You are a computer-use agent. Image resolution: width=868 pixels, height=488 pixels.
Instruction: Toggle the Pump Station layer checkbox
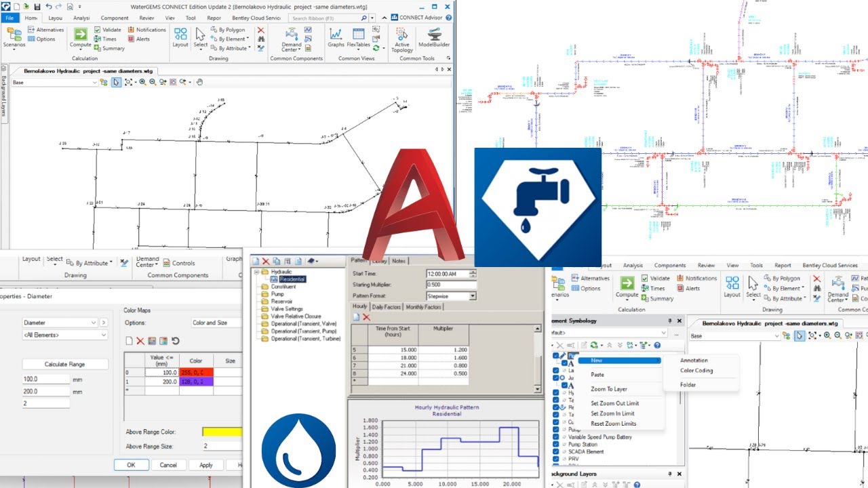click(556, 445)
